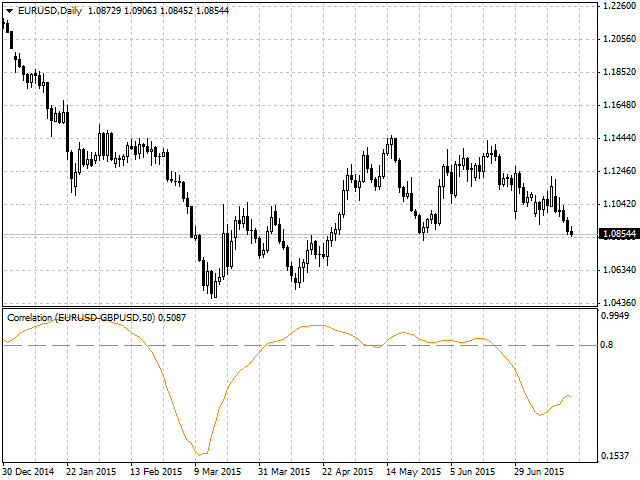Select the 29 Jun 2015 date label
640x480 pixels.
click(x=539, y=472)
